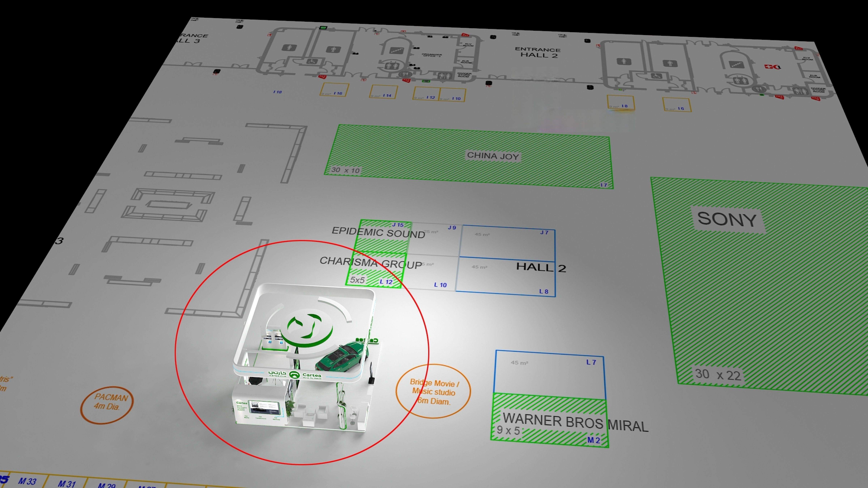Click the Cartea logo on booth fascia
This screenshot has height=488, width=868.
(x=295, y=375)
